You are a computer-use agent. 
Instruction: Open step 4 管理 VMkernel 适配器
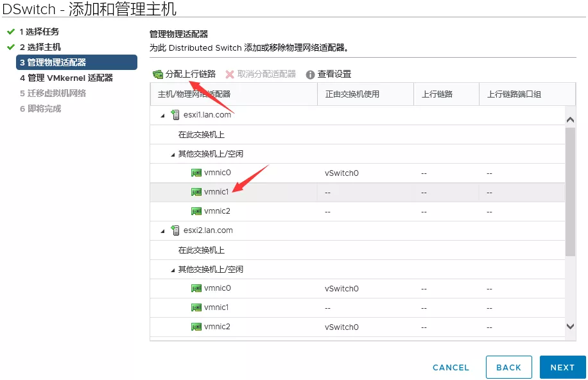69,78
